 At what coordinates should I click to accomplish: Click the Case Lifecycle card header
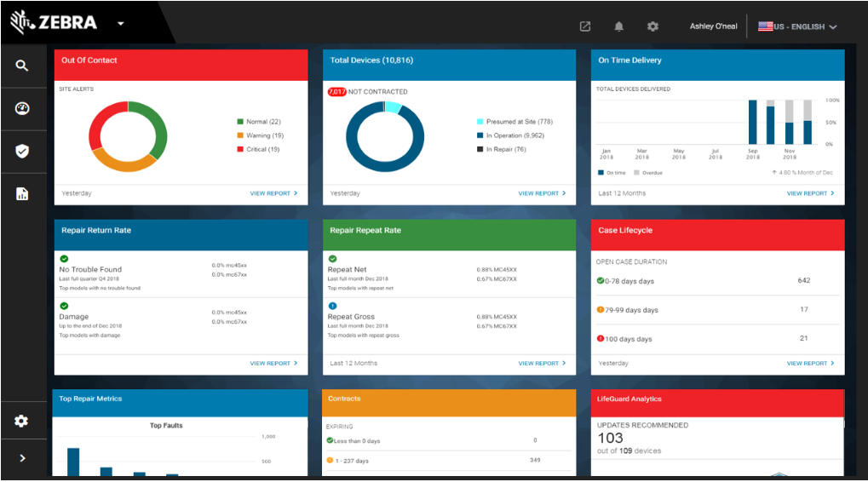(x=717, y=235)
